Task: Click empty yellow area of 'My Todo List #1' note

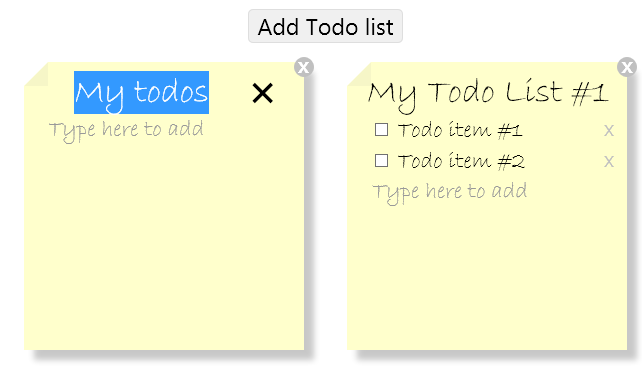Action: point(487,278)
